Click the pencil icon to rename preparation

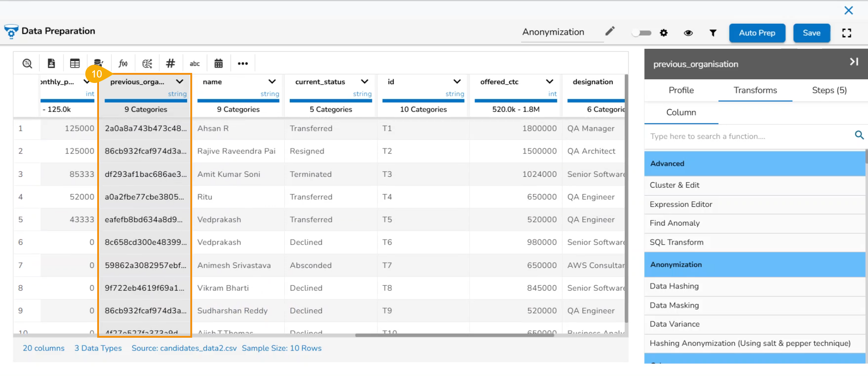click(610, 31)
